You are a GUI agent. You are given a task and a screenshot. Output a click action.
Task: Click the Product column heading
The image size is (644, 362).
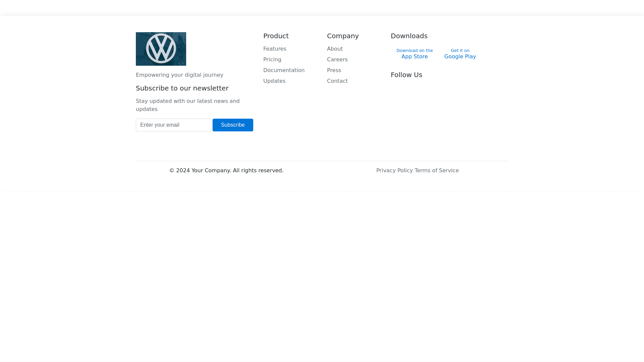[276, 36]
